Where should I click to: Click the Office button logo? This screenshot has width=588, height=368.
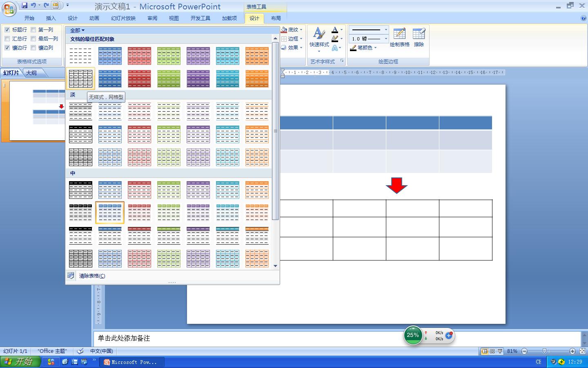9,9
